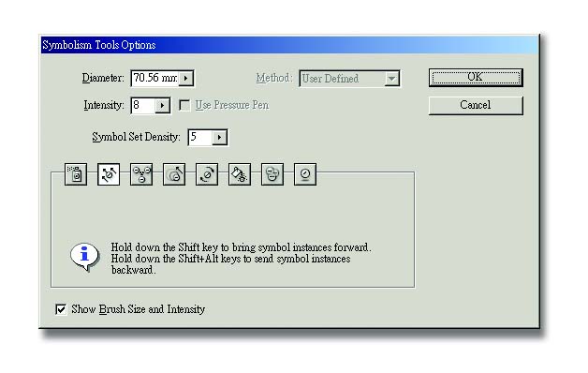
Task: Select the Symbol Spinner tool icon
Action: tap(207, 174)
